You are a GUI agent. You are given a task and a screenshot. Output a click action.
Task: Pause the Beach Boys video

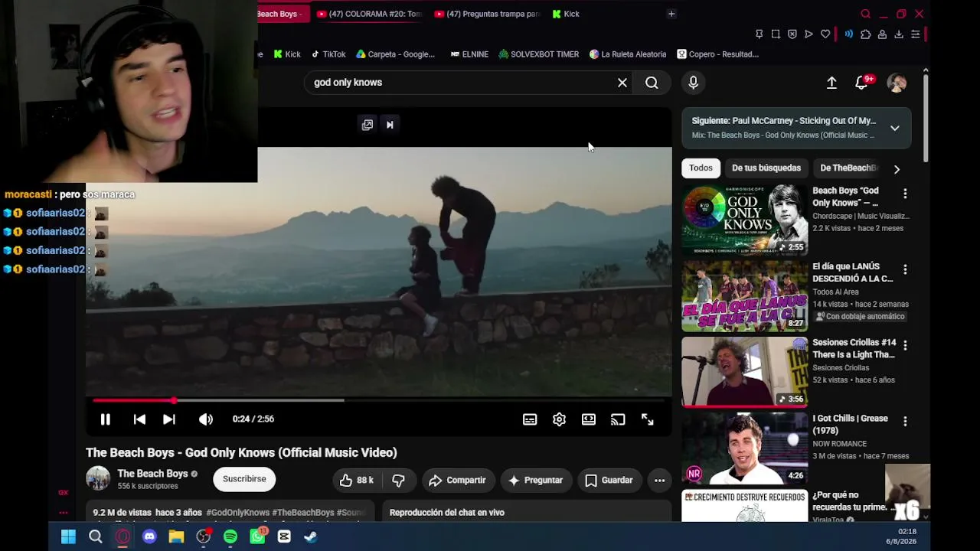106,419
